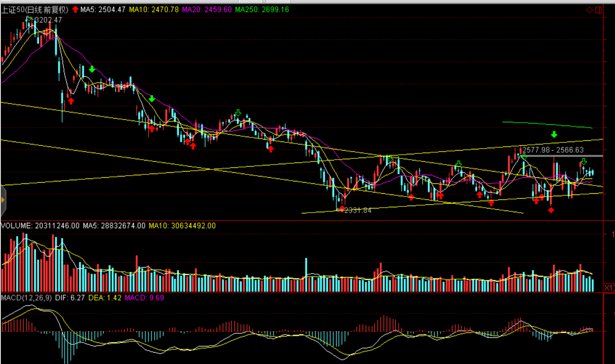This screenshot has width=615, height=364.
Task: Click solid green arrow above 2577.98 label
Action: 554,135
